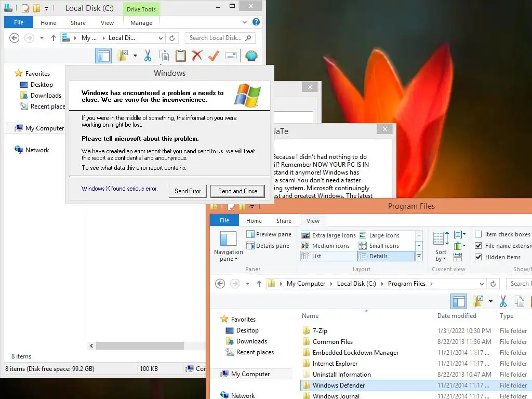Select Details layout
Screen dimensions: 532x399
click(386, 256)
